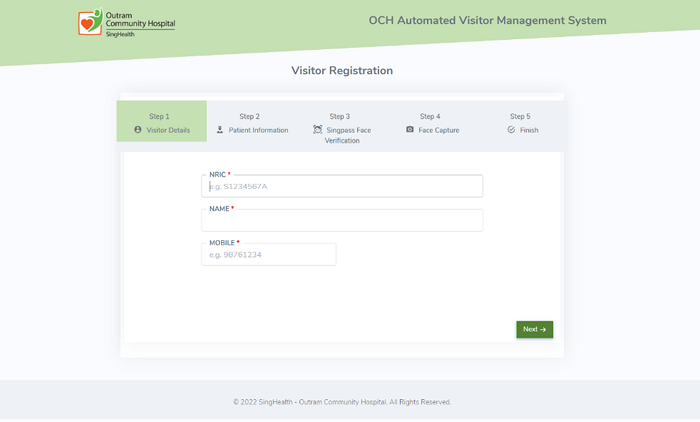Select the MOBILE number field

tap(269, 255)
